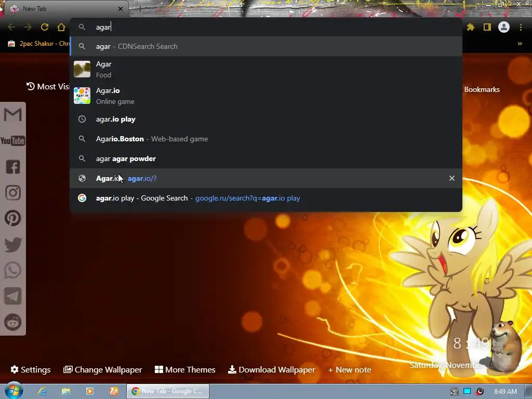The image size is (532, 399).
Task: Click Change Wallpaper
Action: [103, 369]
